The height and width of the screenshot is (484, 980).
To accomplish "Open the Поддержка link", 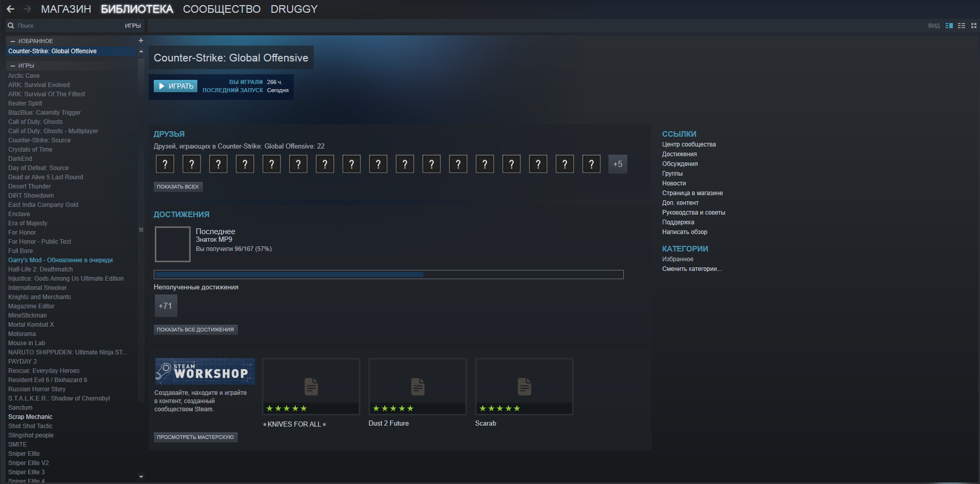I will 678,222.
